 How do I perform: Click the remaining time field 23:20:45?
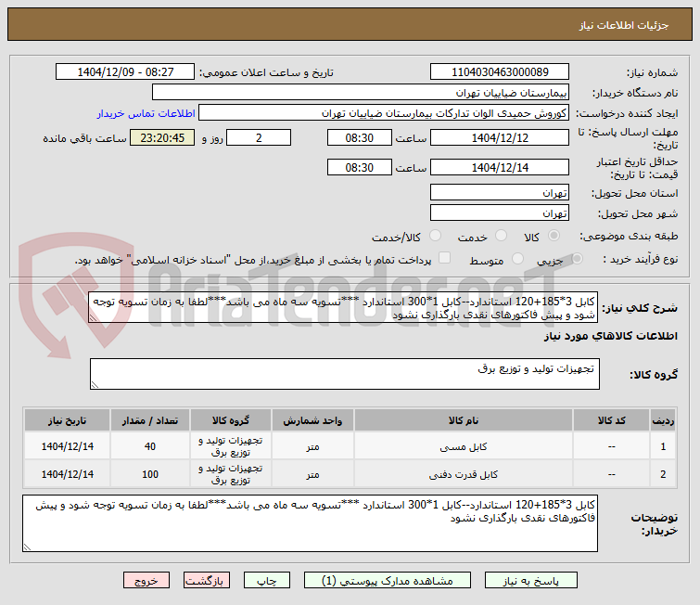click(162, 137)
